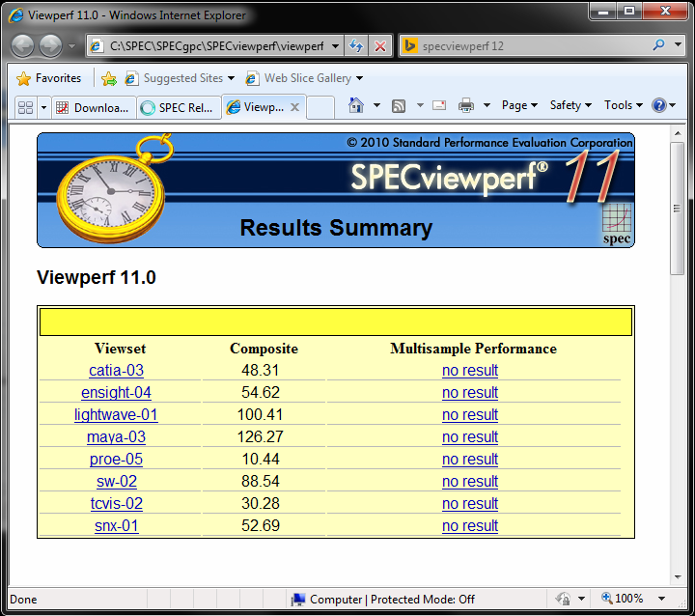The image size is (695, 616).
Task: Open Web Slice Gallery link
Action: (x=299, y=78)
